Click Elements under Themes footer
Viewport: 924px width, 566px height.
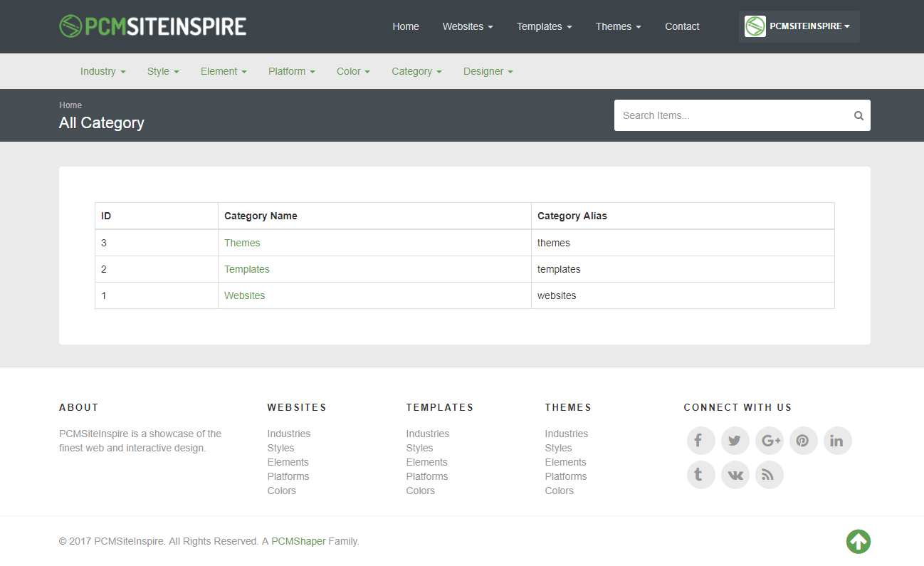click(x=565, y=462)
